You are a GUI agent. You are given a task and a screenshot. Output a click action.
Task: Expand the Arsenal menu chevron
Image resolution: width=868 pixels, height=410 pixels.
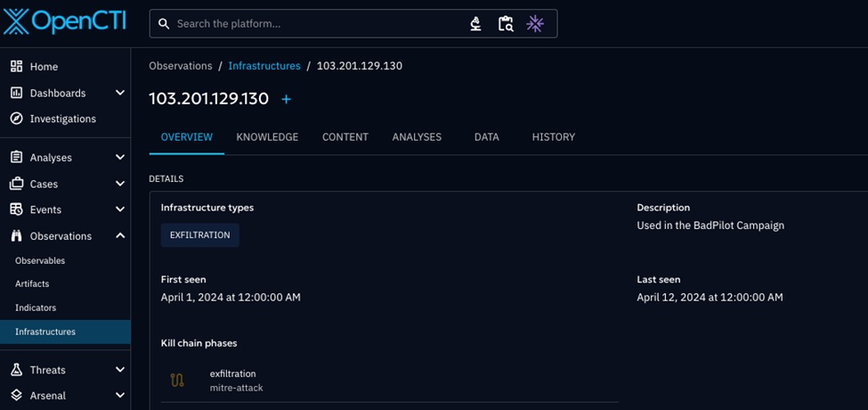tap(120, 396)
